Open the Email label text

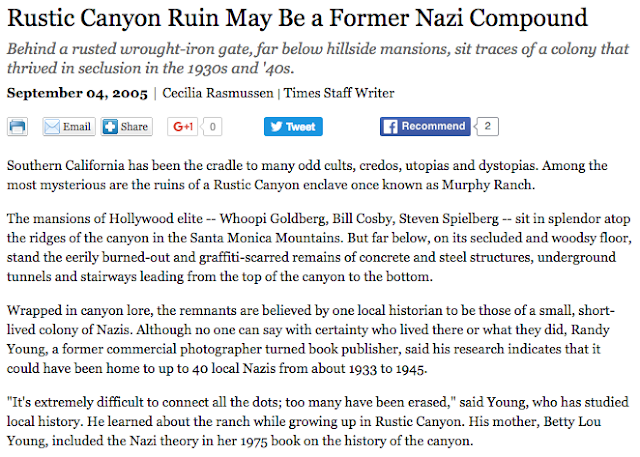pos(78,127)
